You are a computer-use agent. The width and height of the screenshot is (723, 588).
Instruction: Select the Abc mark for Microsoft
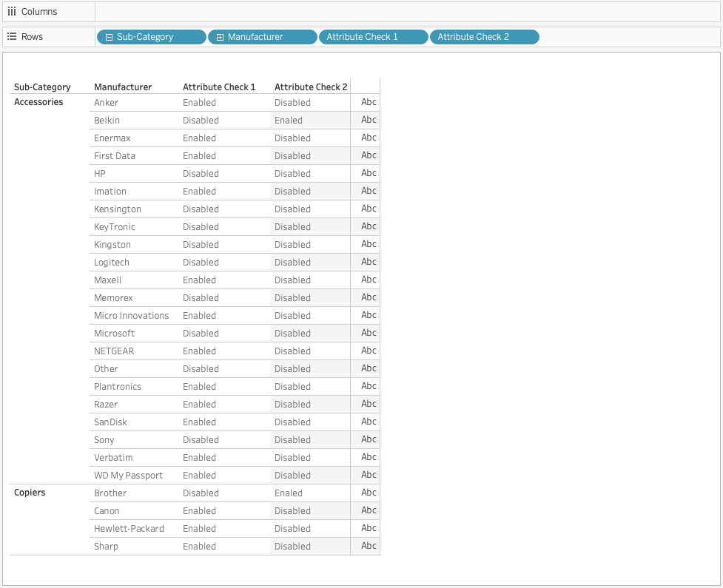369,333
